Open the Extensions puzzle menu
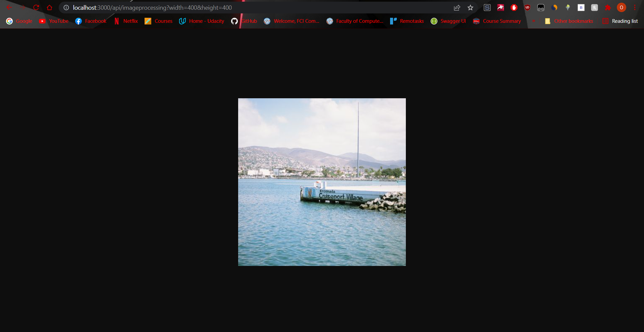Viewport: 644px width, 332px height. pyautogui.click(x=608, y=7)
